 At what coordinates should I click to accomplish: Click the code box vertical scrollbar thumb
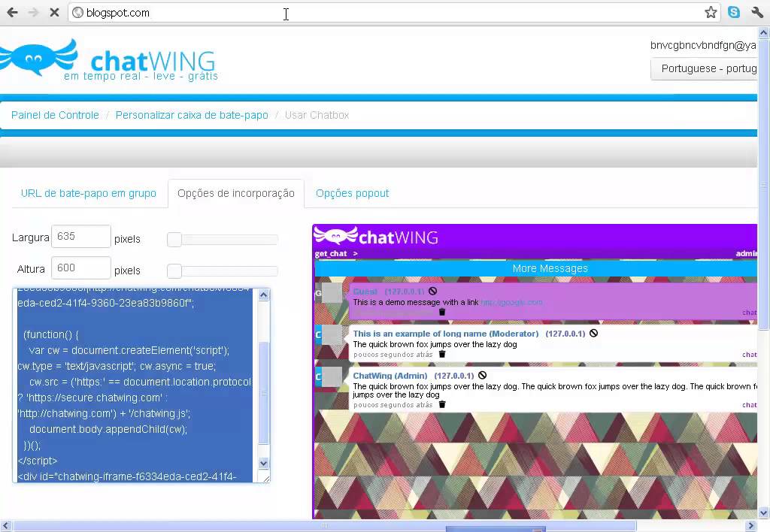(264, 393)
